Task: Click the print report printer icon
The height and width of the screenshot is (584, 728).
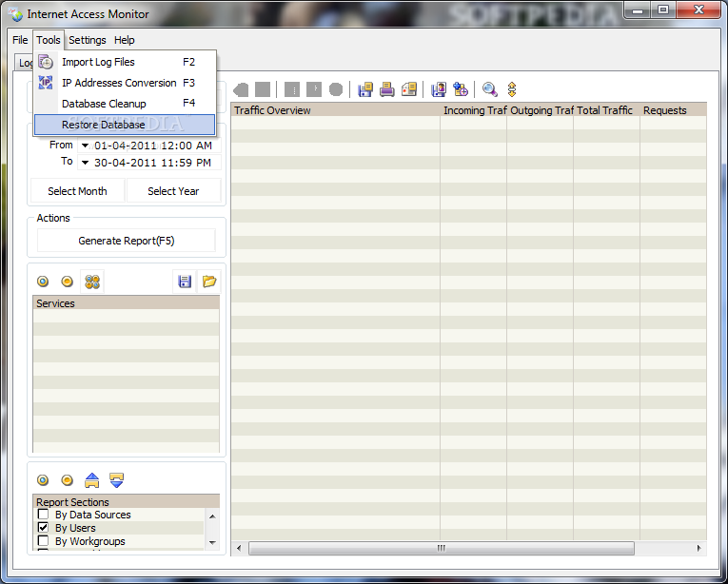Action: pyautogui.click(x=386, y=89)
